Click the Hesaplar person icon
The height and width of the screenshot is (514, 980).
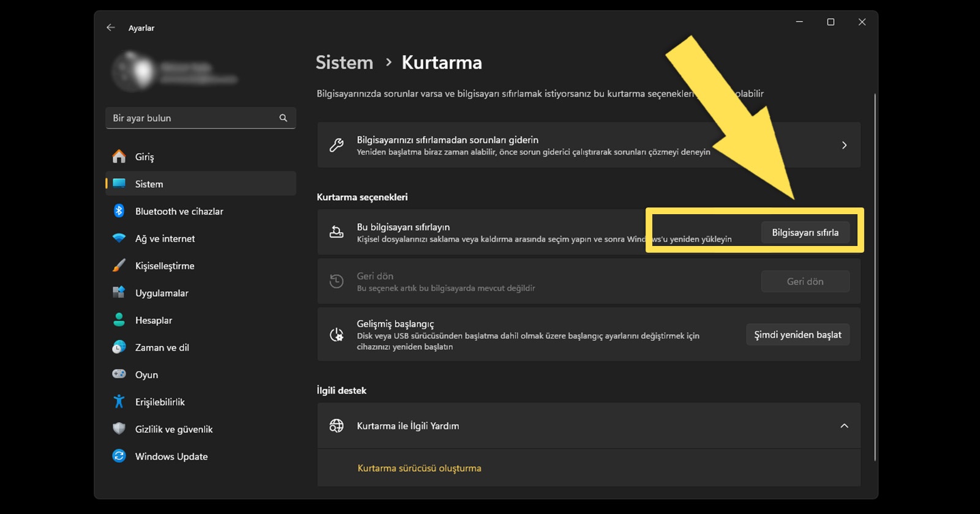119,320
